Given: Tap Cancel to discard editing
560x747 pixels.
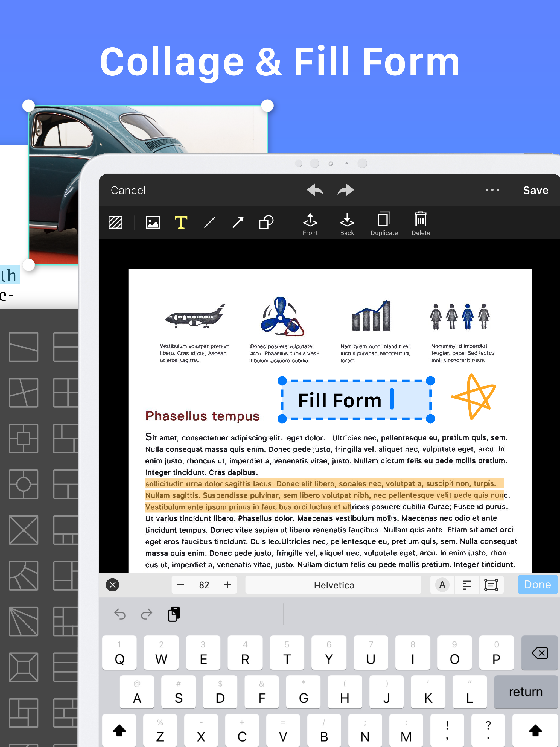Looking at the screenshot, I should point(128,191).
